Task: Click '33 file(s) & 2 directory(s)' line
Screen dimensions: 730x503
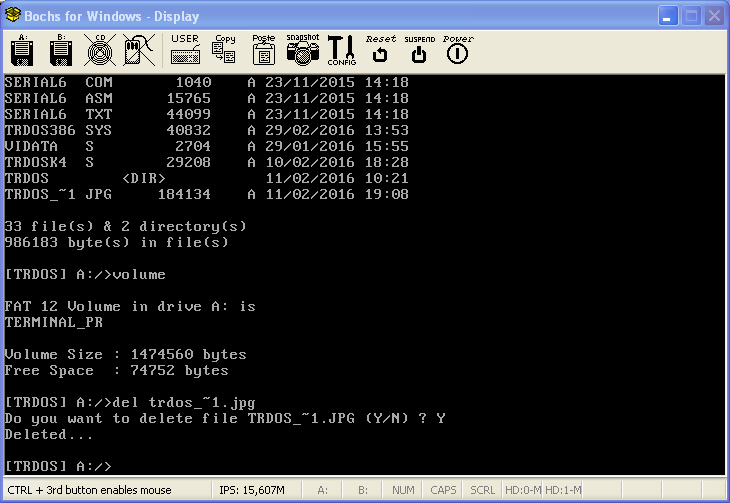Action: 125,227
